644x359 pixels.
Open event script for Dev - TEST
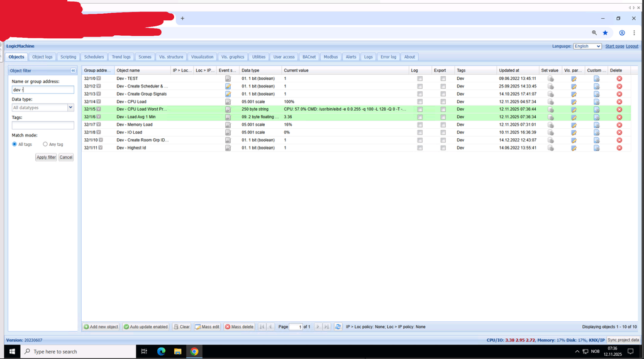(228, 79)
